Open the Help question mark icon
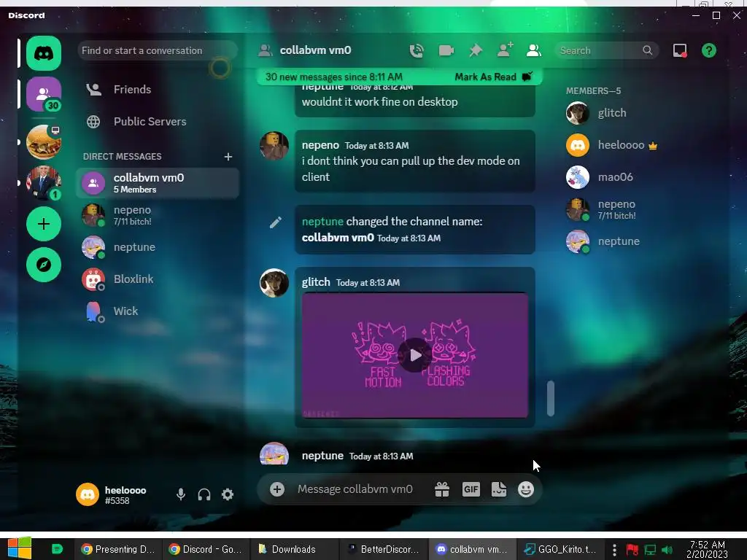Screen dimensions: 747x560 tap(709, 50)
